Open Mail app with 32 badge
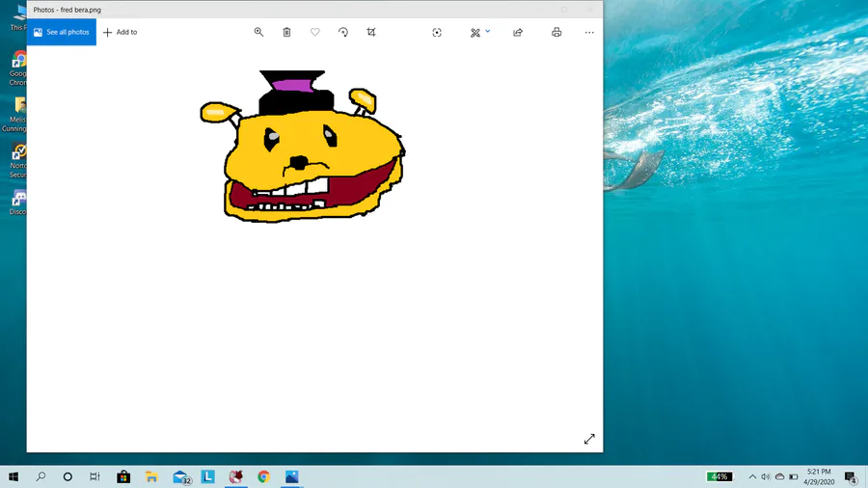 pyautogui.click(x=181, y=477)
